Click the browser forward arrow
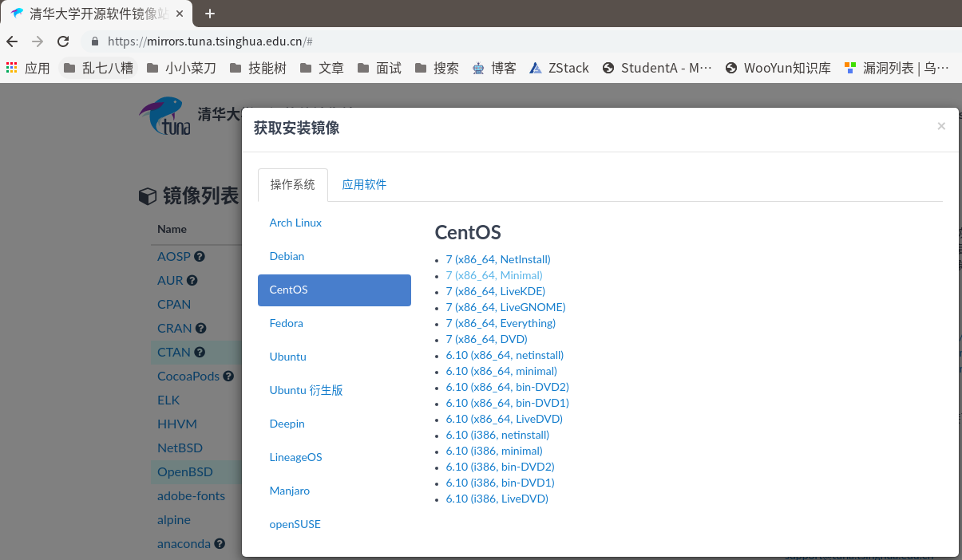The width and height of the screenshot is (962, 560). (x=38, y=41)
